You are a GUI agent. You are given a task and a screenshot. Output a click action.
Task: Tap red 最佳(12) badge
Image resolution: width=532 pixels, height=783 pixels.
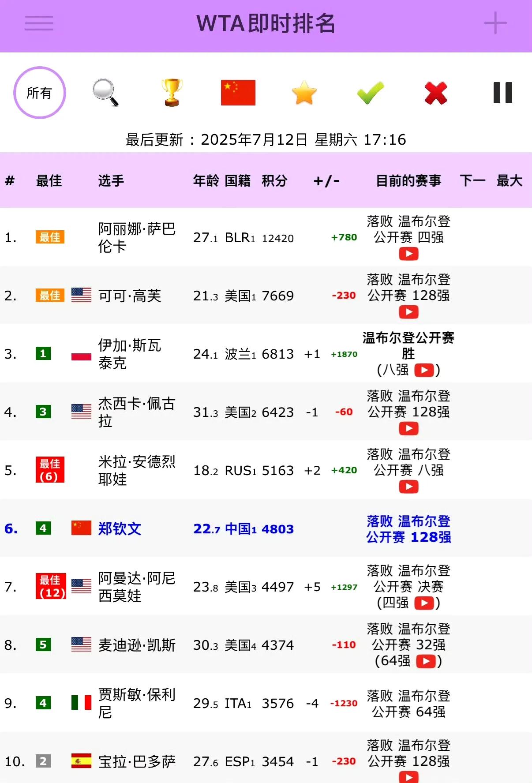tap(51, 586)
